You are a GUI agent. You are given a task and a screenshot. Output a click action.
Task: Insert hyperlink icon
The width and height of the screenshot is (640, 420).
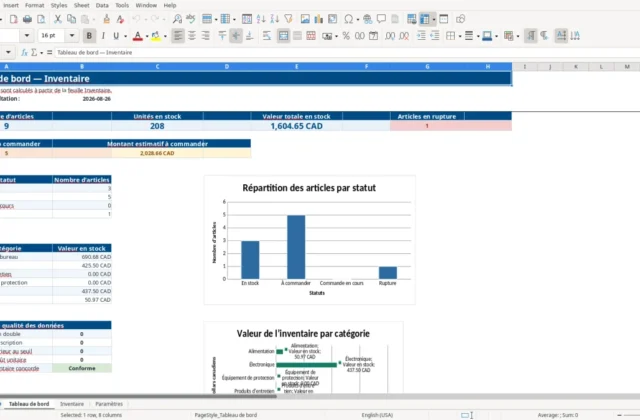coord(367,19)
